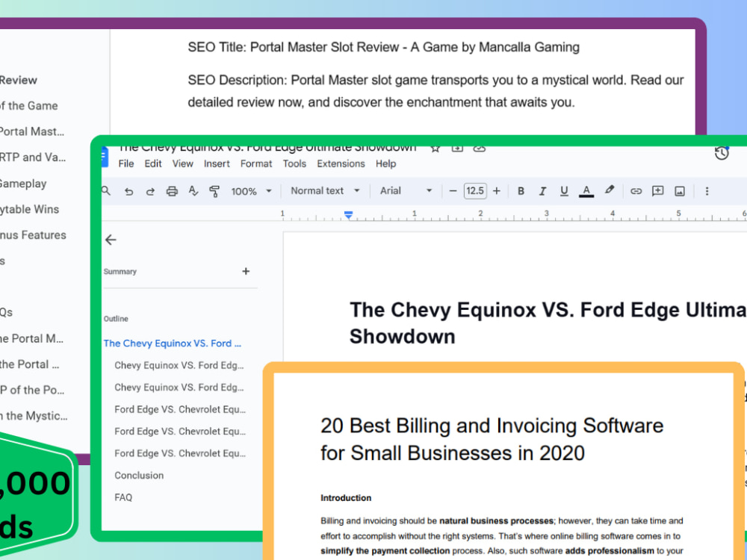This screenshot has width=747, height=560.
Task: Insert a link using toolbar icon
Action: [636, 191]
